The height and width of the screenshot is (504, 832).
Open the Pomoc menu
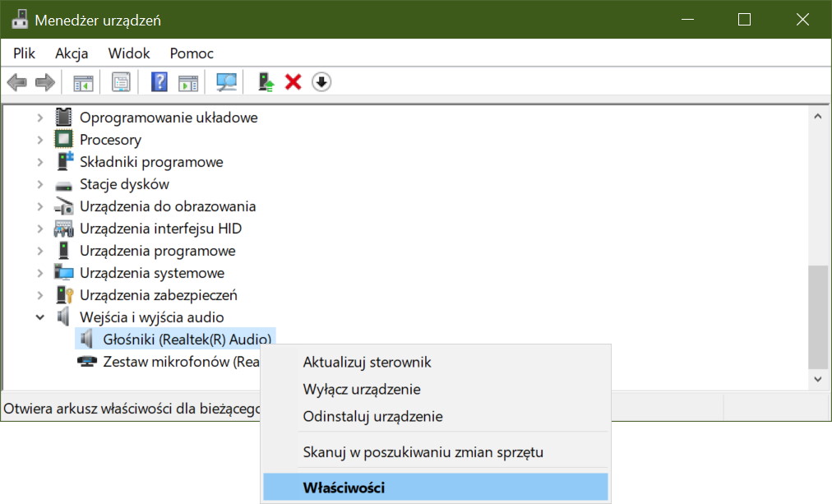coord(192,53)
